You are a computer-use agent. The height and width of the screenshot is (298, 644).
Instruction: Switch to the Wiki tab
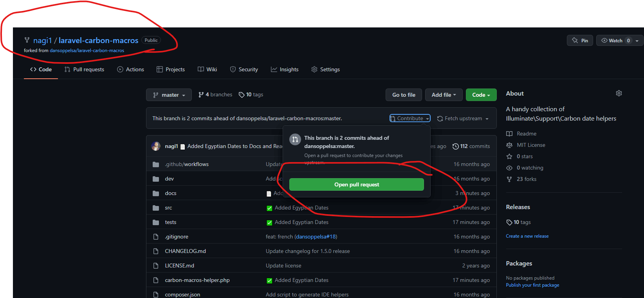[x=207, y=69]
